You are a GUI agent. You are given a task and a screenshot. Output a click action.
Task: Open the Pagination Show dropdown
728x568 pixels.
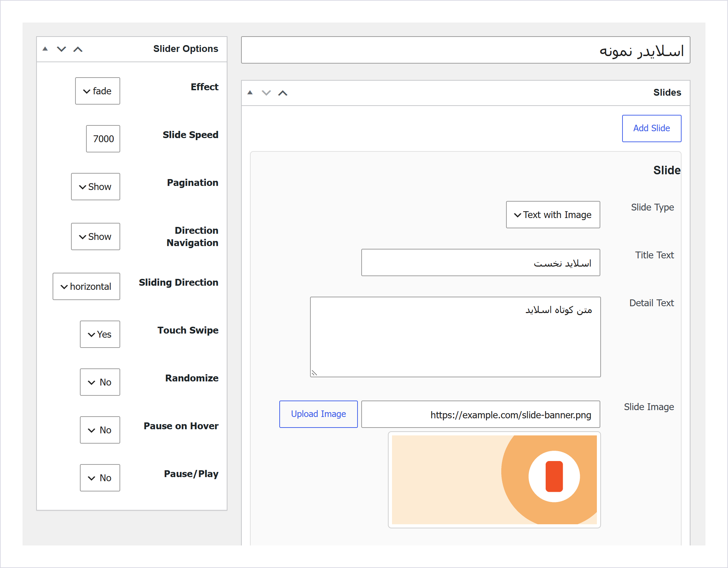point(96,187)
